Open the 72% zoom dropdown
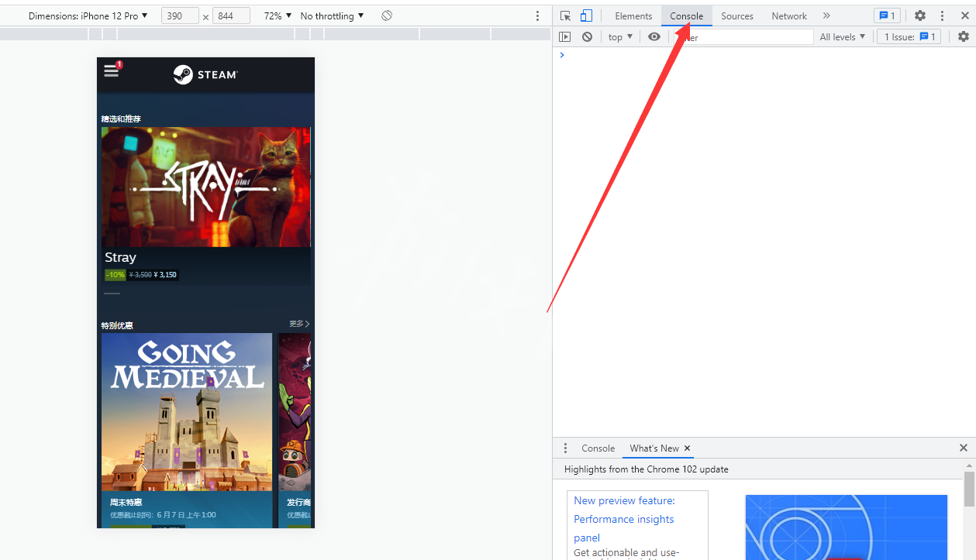 tap(278, 15)
